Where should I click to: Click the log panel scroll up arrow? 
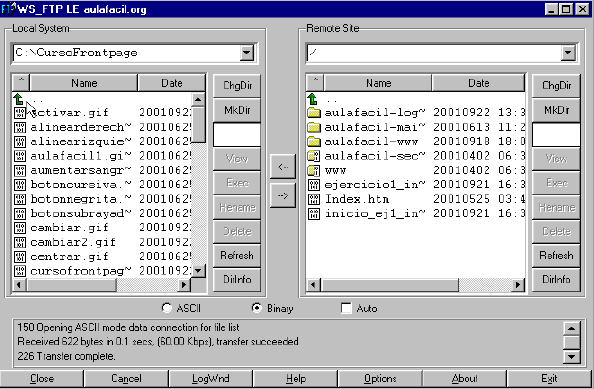[571, 328]
